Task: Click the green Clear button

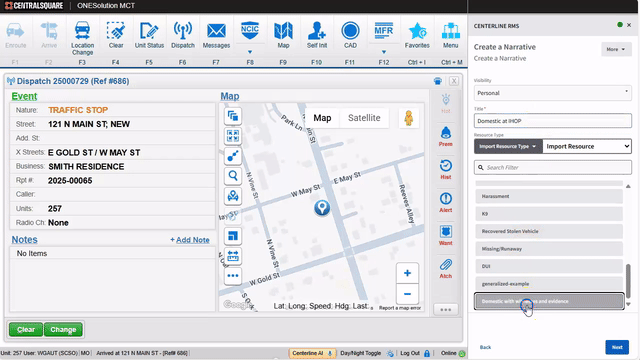Action: [x=26, y=329]
